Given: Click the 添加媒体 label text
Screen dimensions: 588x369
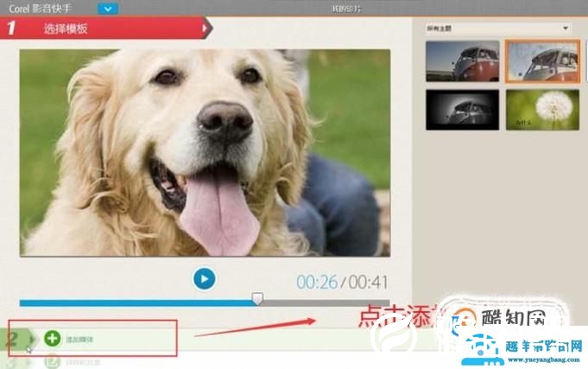Looking at the screenshot, I should click(79, 340).
